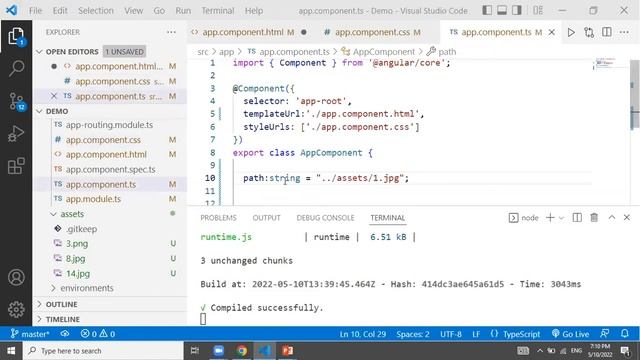Viewport: 640px width, 360px height.
Task: Open changes compare icon in editor toolbar
Action: pyautogui.click(x=589, y=32)
